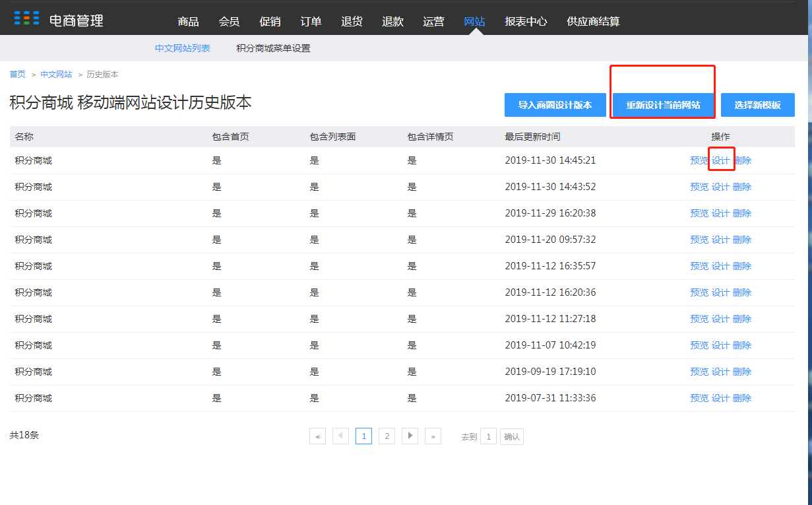This screenshot has height=505, width=812.
Task: Click the 确认 pagination button
Action: pyautogui.click(x=512, y=436)
